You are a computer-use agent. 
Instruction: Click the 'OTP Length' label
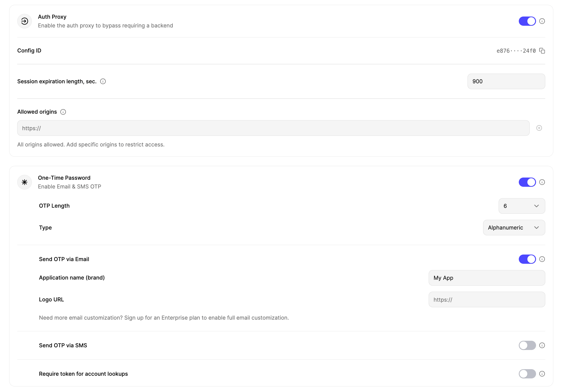coord(54,206)
